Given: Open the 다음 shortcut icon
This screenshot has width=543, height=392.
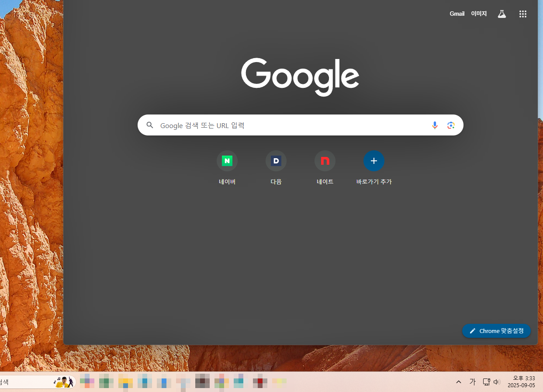Looking at the screenshot, I should tap(276, 161).
